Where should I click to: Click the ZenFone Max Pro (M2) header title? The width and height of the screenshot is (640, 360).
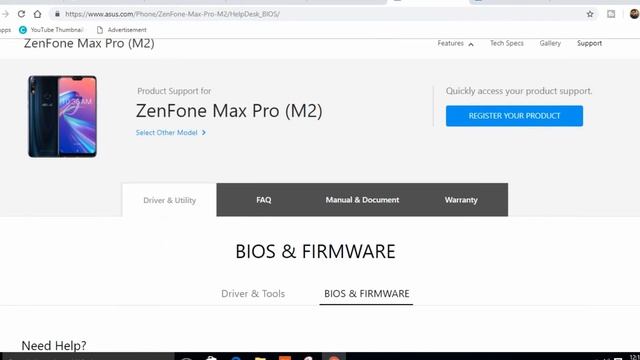click(89, 43)
